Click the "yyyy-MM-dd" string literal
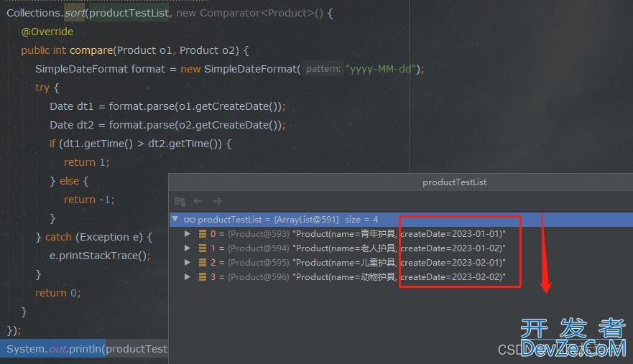 tap(381, 69)
